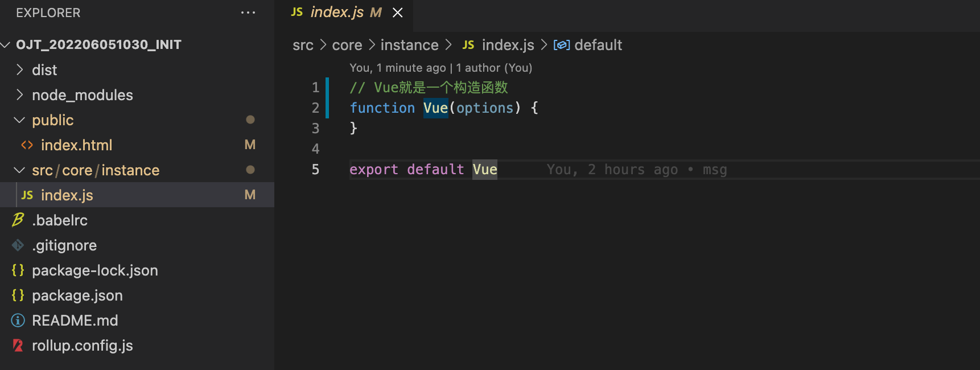Click the EXPLORER panel title

click(x=48, y=13)
